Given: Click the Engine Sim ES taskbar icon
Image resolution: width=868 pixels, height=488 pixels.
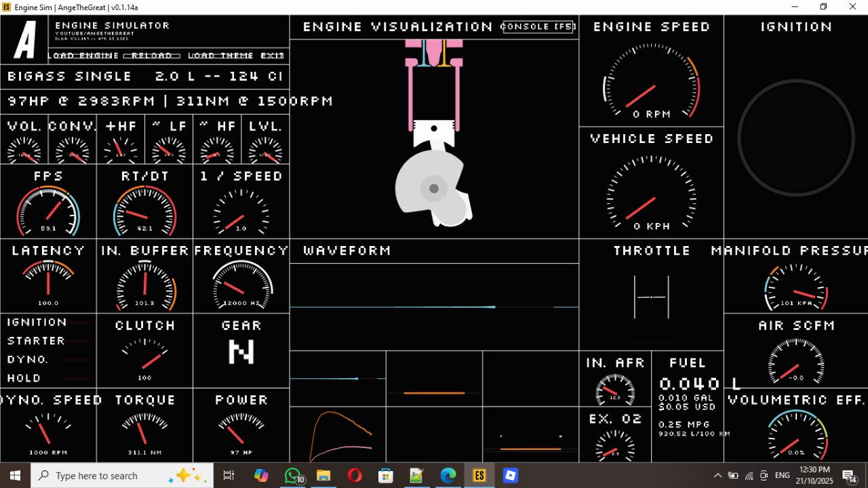Looking at the screenshot, I should [x=479, y=476].
